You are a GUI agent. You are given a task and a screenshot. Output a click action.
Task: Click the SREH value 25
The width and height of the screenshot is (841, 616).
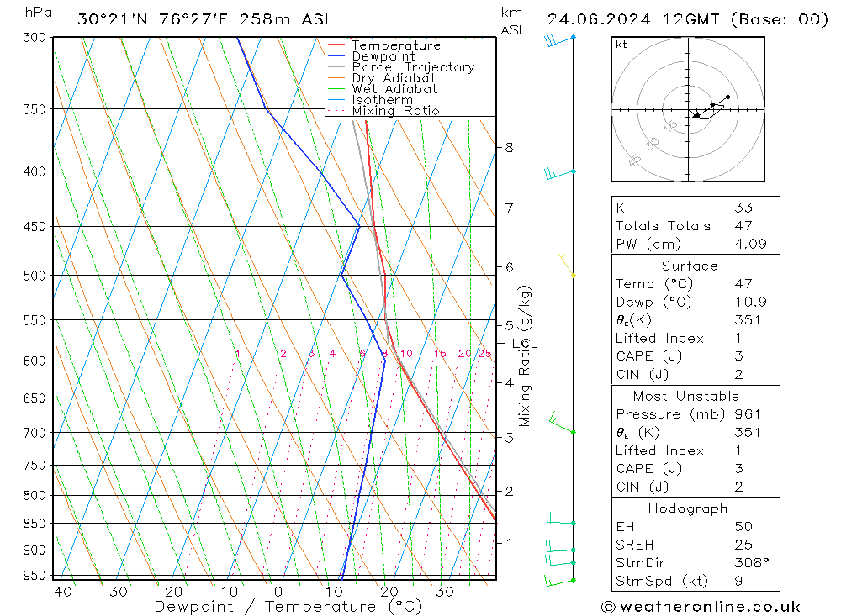pyautogui.click(x=744, y=545)
